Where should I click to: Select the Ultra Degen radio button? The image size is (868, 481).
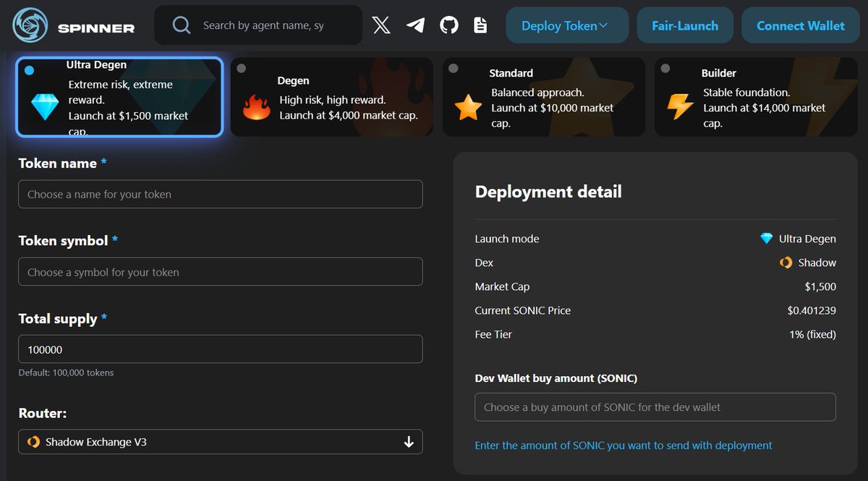tap(29, 70)
